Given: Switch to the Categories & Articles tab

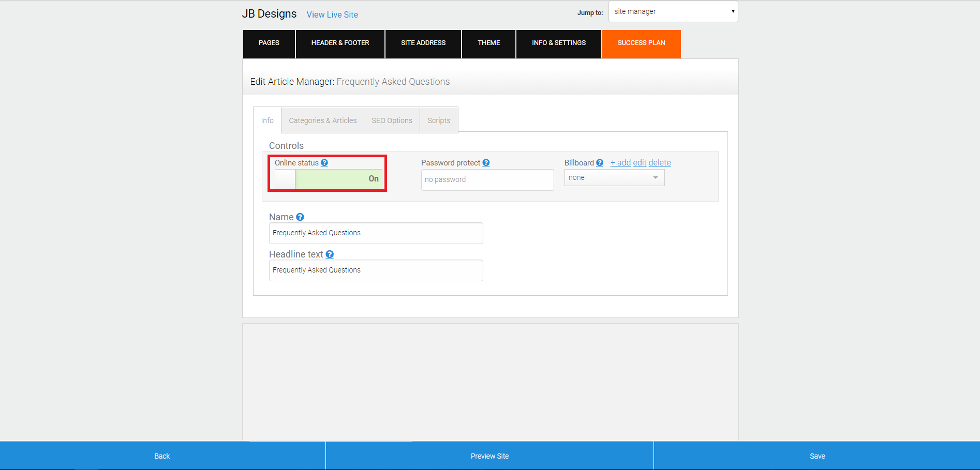Looking at the screenshot, I should click(x=323, y=120).
